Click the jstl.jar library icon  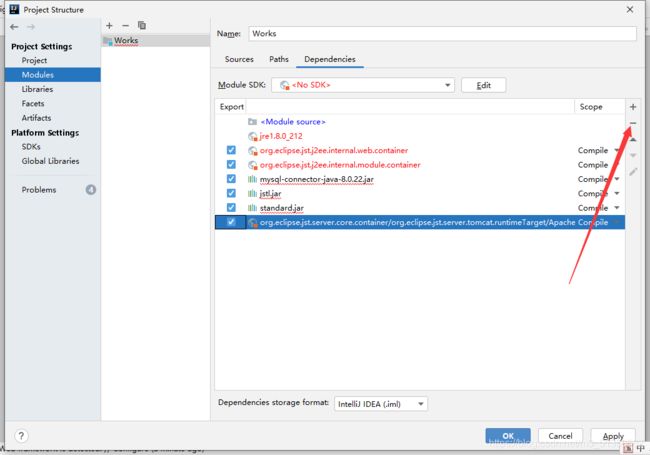pyautogui.click(x=252, y=194)
